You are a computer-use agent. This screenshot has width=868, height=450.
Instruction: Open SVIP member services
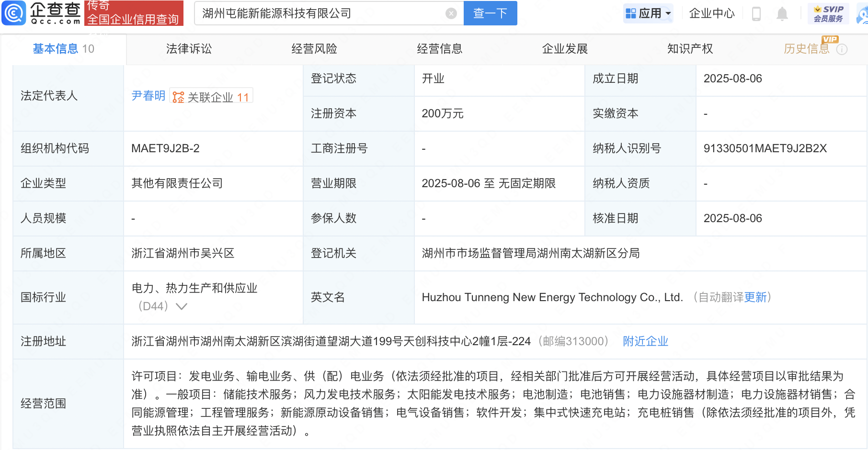(828, 13)
